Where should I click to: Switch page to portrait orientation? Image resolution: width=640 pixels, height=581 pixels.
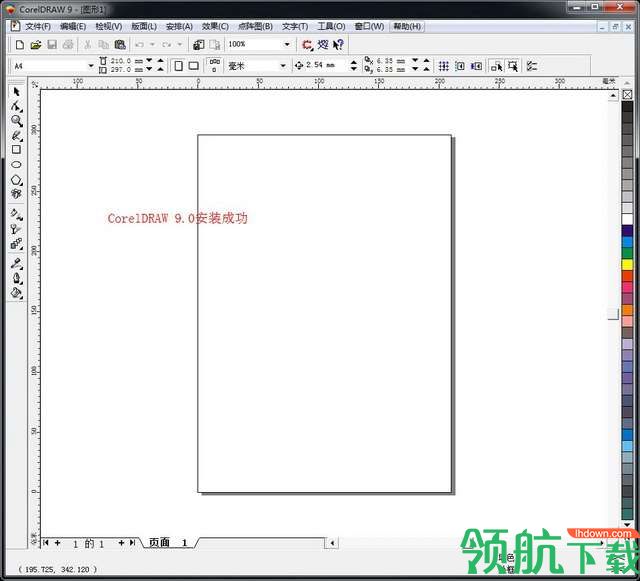coord(178,66)
